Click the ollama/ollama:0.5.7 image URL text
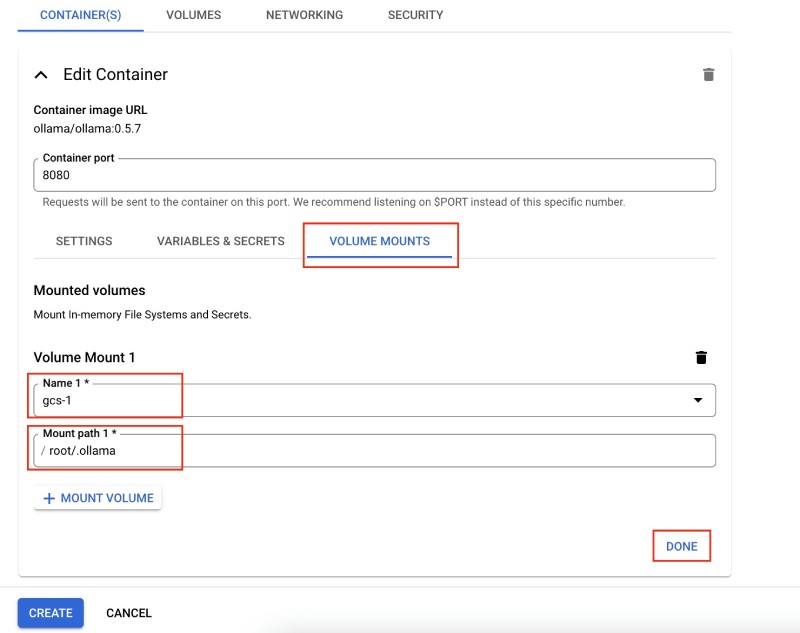The image size is (800, 633). point(90,128)
